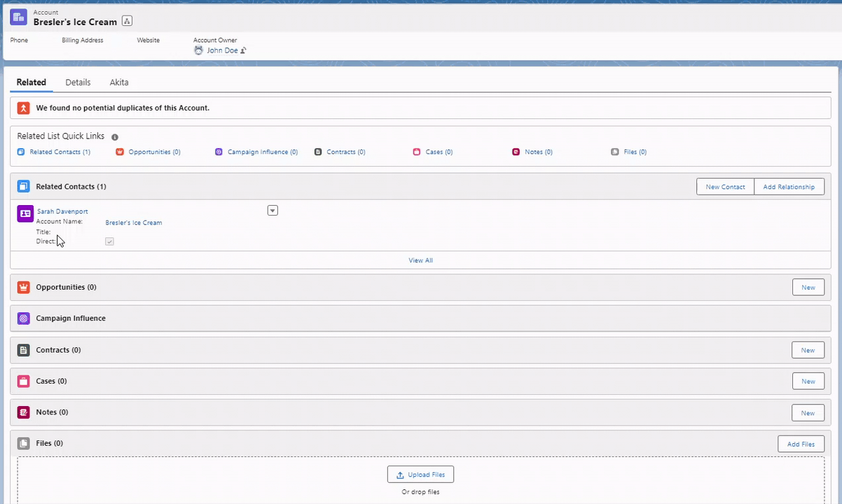
Task: Click the Cases section briefcase icon
Action: click(24, 381)
